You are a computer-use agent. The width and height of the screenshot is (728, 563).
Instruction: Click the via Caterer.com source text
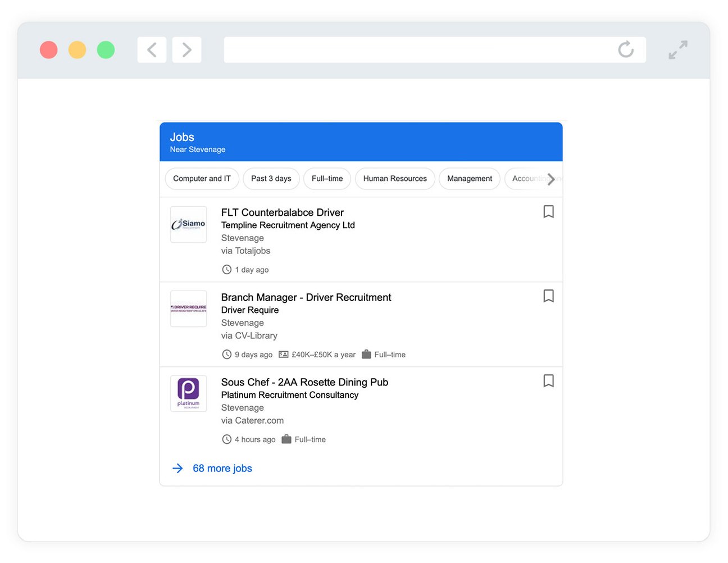click(x=252, y=421)
